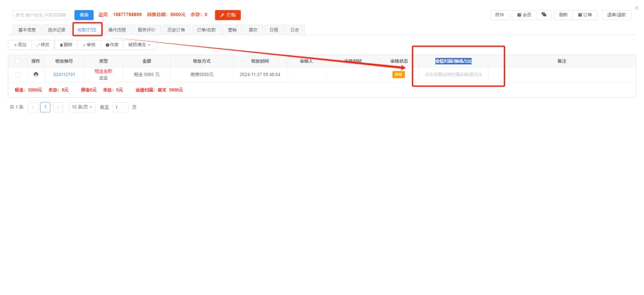Image resolution: width=644 pixels, height=295 pixels.
Task: Open the 历史订单 tab
Action: (x=176, y=29)
